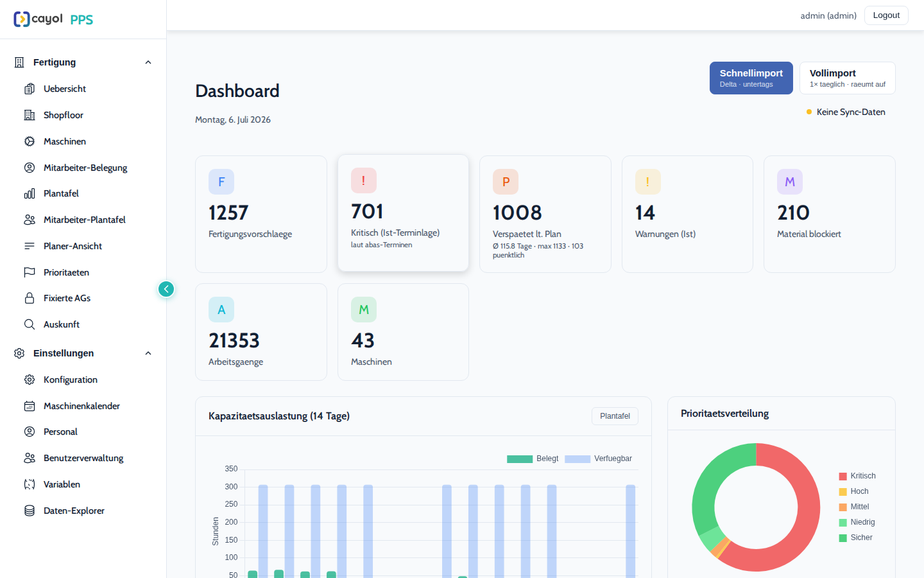Start the Vollimport button

(848, 78)
